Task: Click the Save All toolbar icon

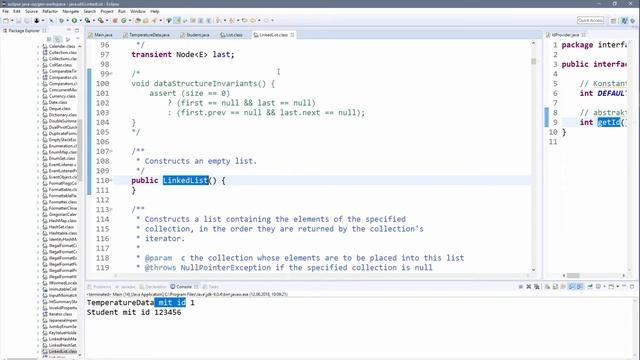Action: click(27, 20)
